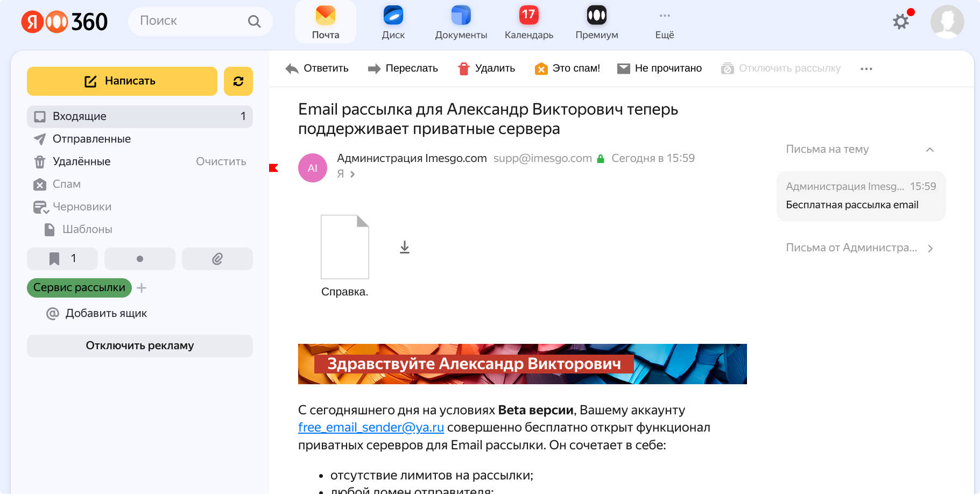Open Календарь service

click(529, 22)
